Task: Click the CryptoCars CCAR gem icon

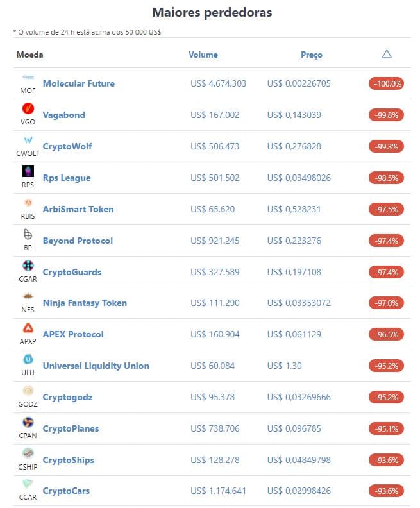Action: [28, 484]
